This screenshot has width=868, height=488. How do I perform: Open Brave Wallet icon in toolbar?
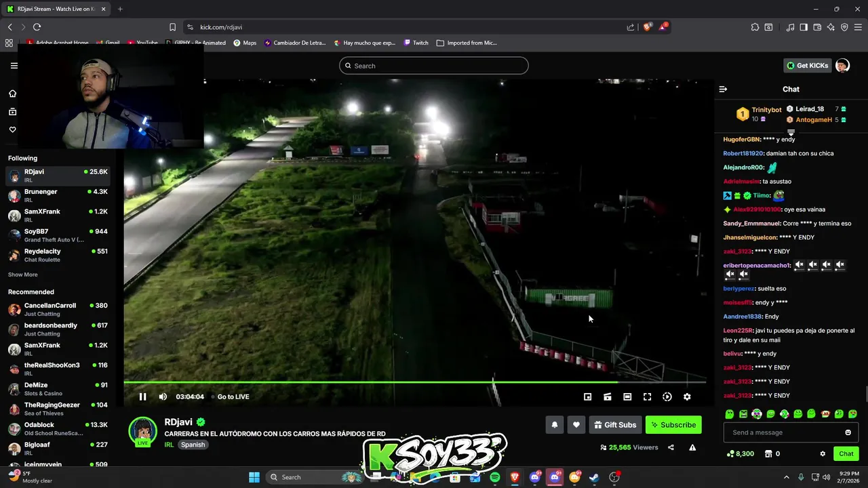[x=817, y=27]
